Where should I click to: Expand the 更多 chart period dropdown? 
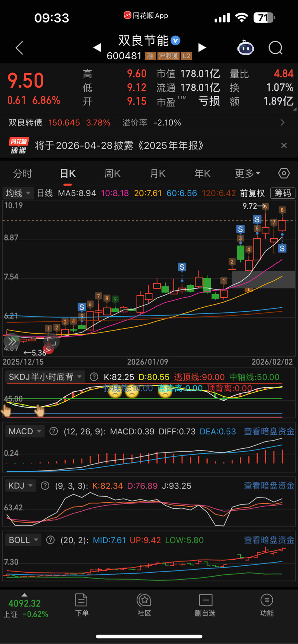click(248, 174)
